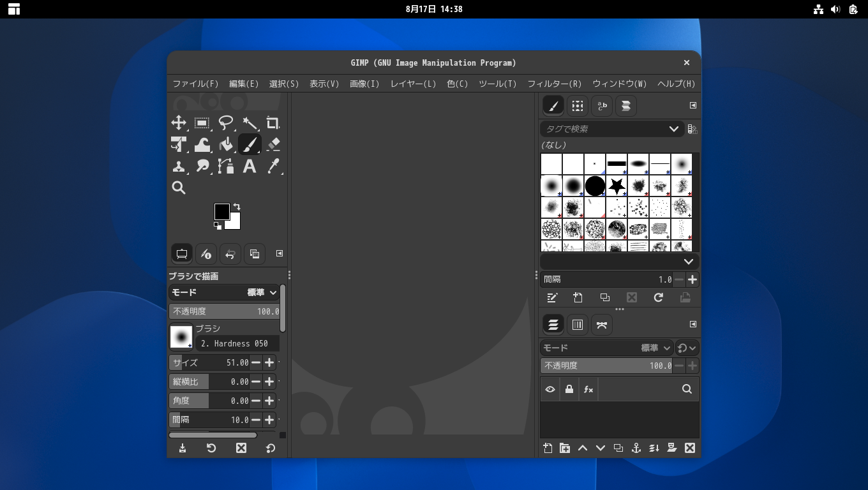Select the Rectangle Select tool
This screenshot has width=868, height=490.
click(202, 122)
